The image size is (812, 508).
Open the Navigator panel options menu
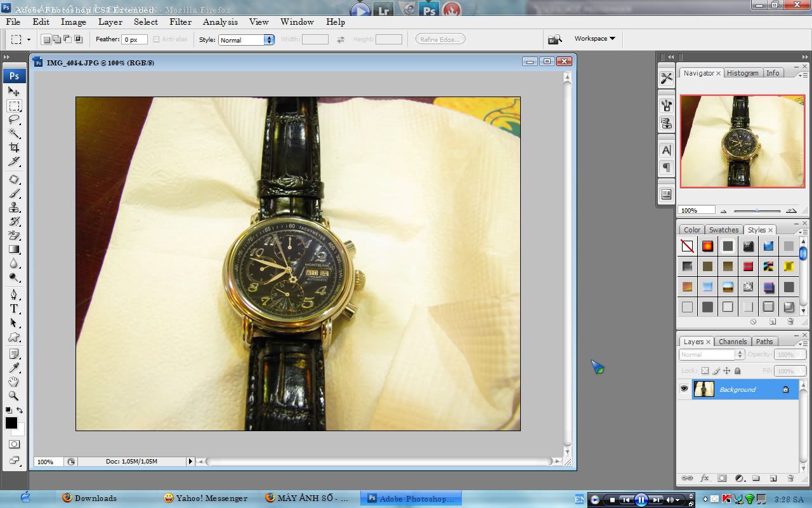804,74
